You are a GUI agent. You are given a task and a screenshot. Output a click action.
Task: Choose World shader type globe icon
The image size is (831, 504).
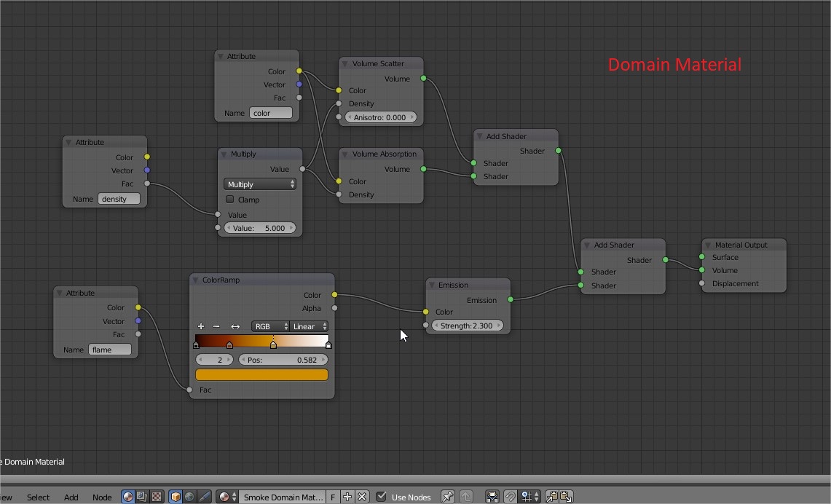point(190,497)
